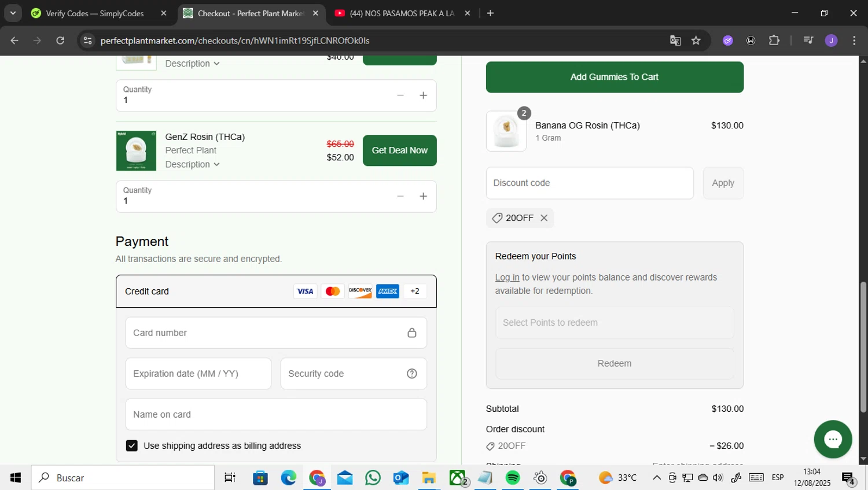Focus the Discount code field
This screenshot has height=490, width=868.
click(x=590, y=183)
